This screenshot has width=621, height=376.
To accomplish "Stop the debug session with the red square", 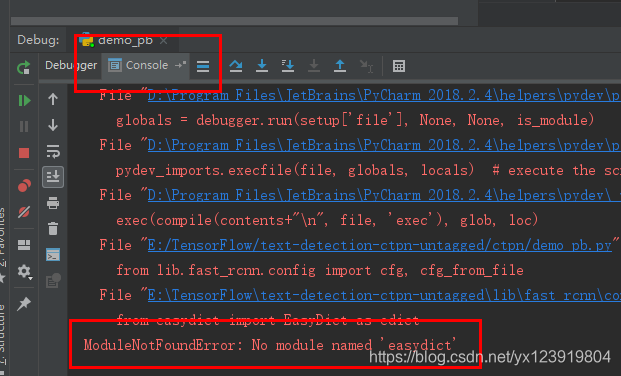I will coord(24,153).
